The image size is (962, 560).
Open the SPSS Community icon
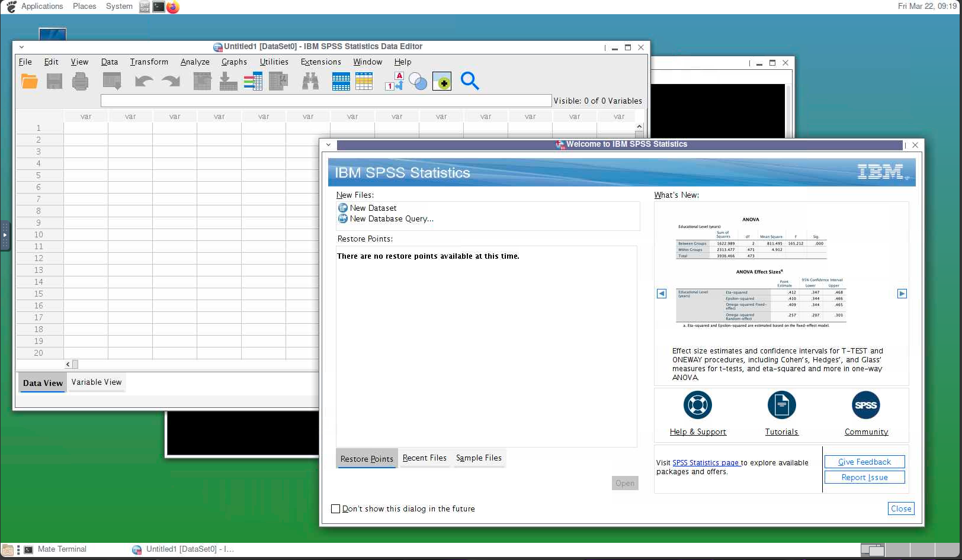(x=866, y=405)
